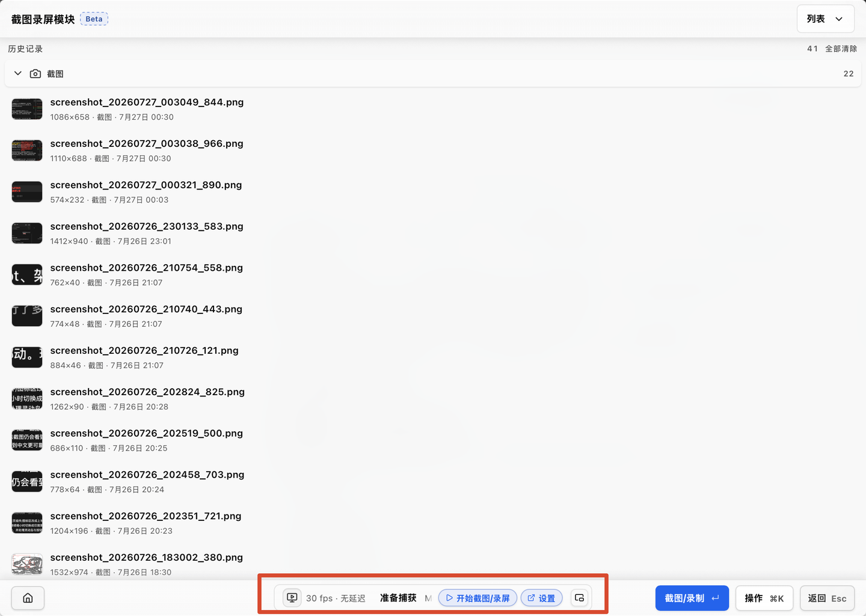Click 全部清除 to clear history
The width and height of the screenshot is (866, 616).
pyautogui.click(x=841, y=49)
